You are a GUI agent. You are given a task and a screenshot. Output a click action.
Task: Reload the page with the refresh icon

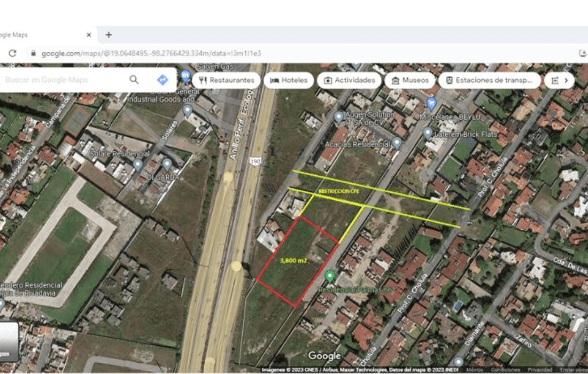12,53
